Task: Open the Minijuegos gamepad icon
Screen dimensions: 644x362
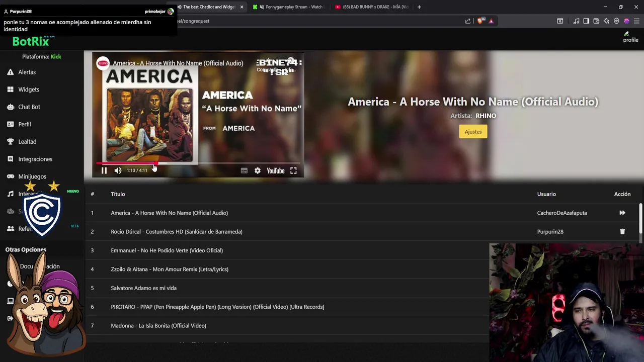Action: [10, 176]
